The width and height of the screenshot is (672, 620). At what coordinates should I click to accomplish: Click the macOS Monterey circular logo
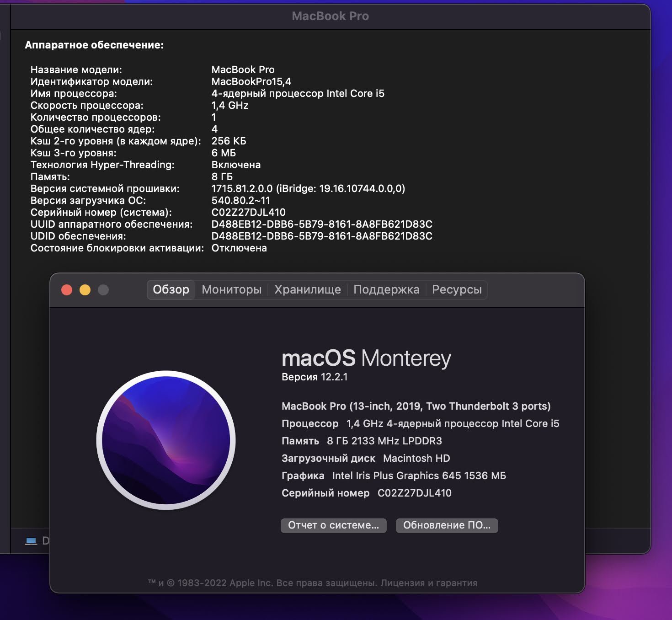pos(166,440)
